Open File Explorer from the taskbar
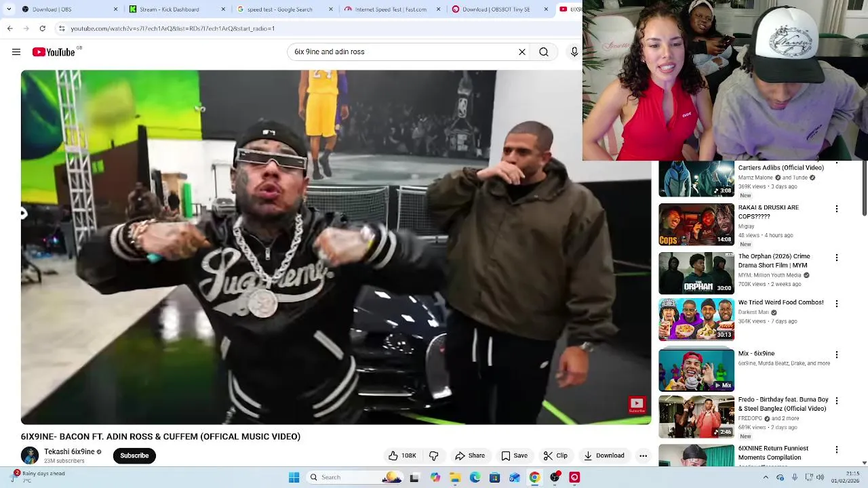 pos(455,477)
